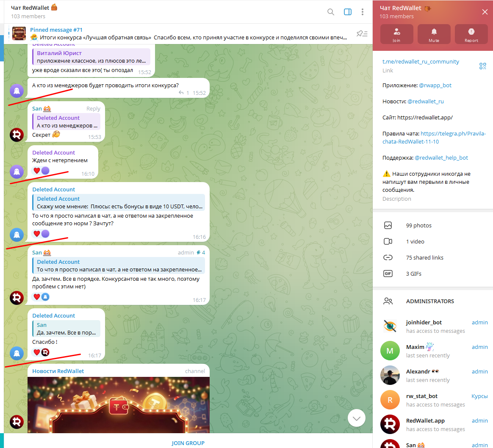The image size is (493, 448).
Task: Open the three-dot chat options menu
Action: (x=363, y=12)
